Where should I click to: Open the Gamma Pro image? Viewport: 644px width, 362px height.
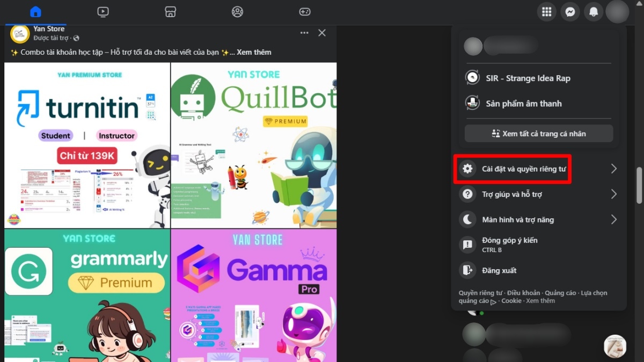(x=254, y=295)
